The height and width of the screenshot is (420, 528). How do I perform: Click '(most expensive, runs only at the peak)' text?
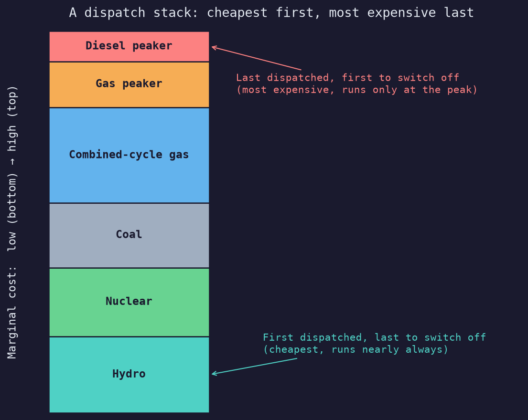[356, 90]
